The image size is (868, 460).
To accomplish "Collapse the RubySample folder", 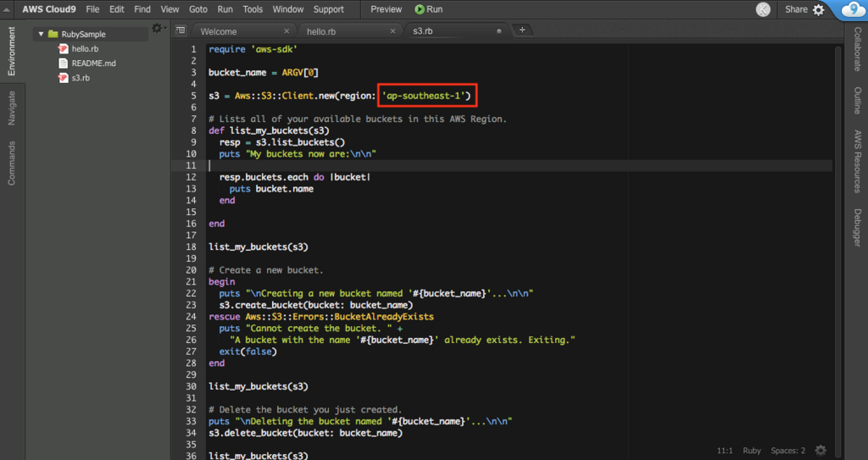I will [x=41, y=34].
